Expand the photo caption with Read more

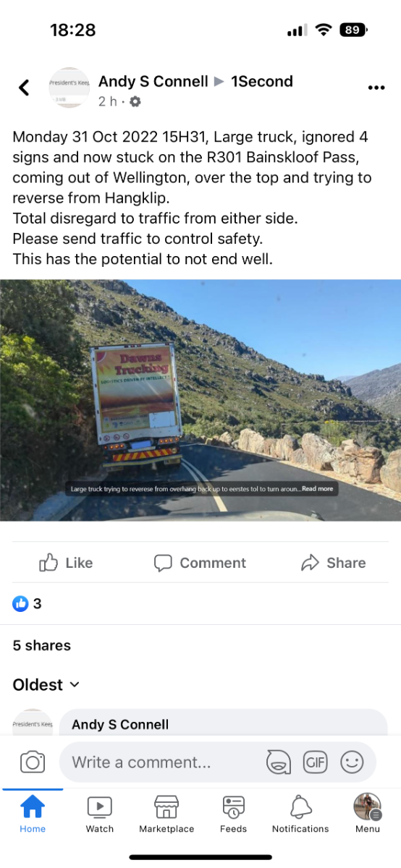point(318,489)
